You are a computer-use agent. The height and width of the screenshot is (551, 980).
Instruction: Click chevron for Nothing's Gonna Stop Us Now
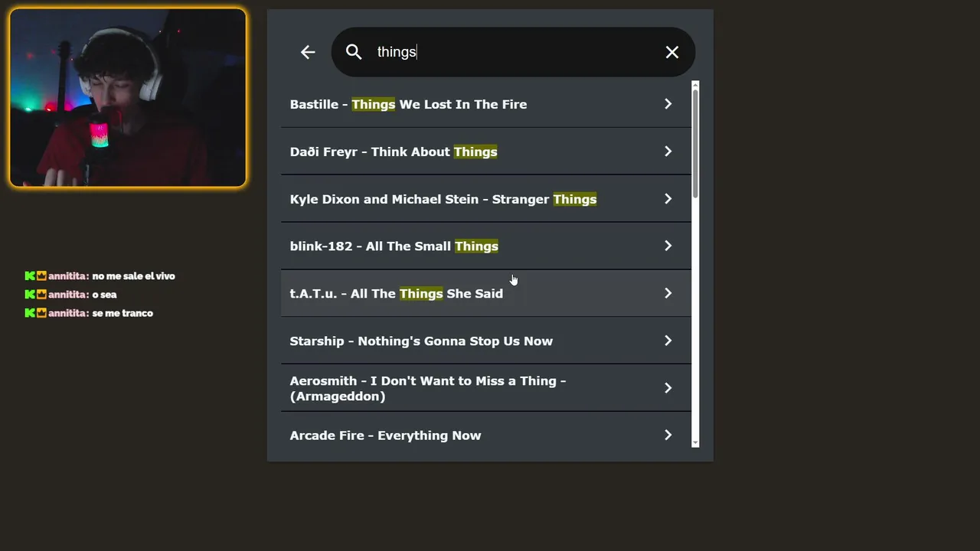click(x=668, y=341)
